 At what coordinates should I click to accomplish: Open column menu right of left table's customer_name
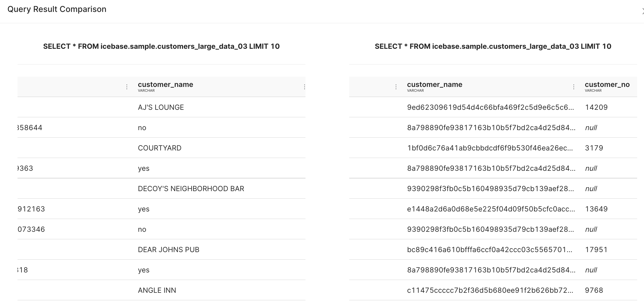[x=304, y=87]
